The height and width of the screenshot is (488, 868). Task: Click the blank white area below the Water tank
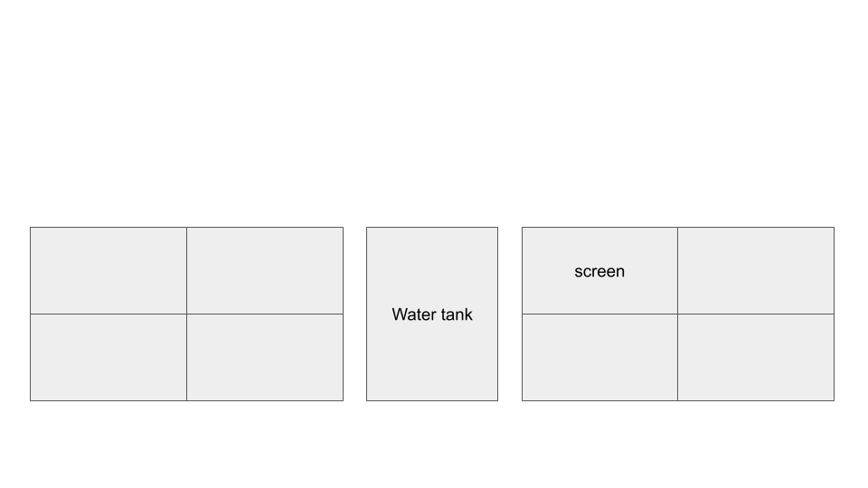pos(432,445)
